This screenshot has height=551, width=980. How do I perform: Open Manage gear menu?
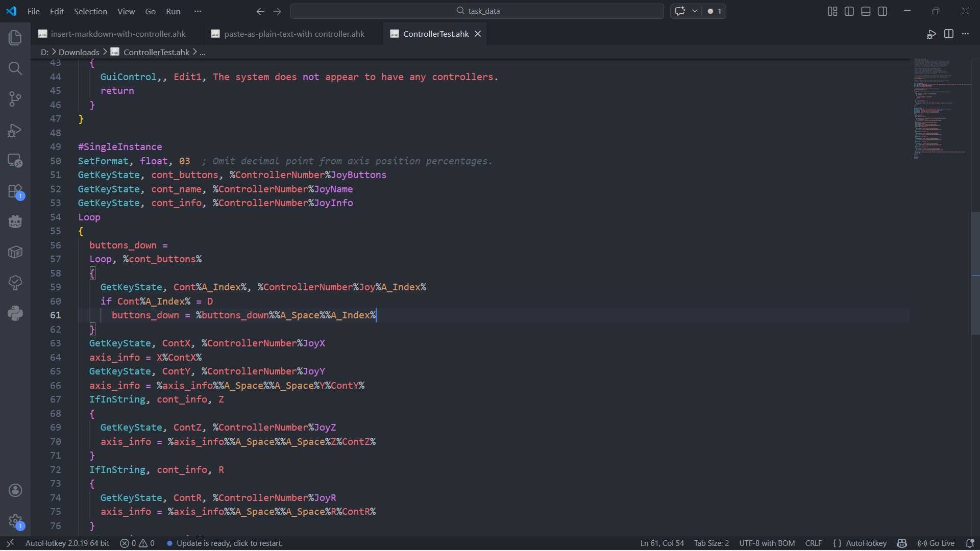click(x=15, y=521)
